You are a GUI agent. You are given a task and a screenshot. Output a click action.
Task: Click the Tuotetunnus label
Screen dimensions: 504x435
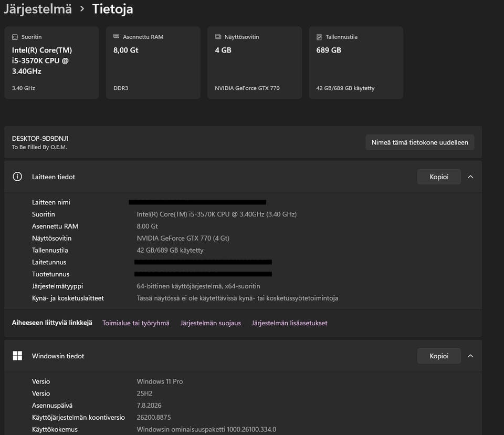(x=50, y=274)
